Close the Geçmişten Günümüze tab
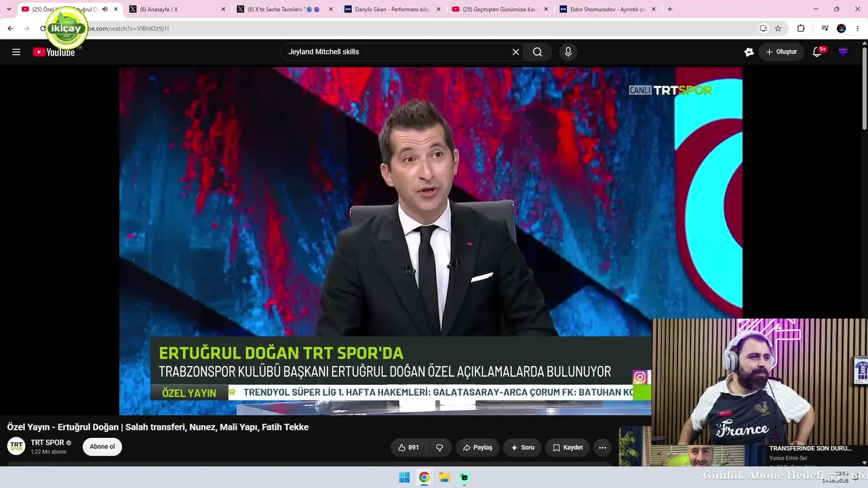This screenshot has height=488, width=868. 546,9
